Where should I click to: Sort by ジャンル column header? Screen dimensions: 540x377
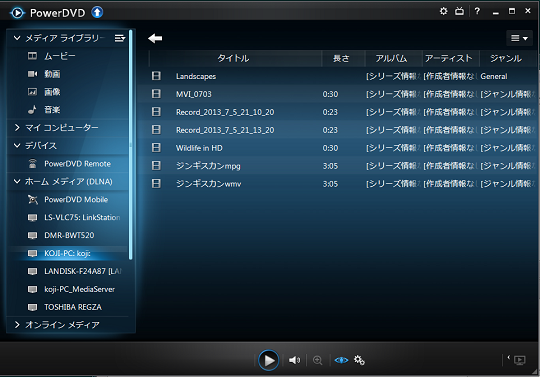point(508,59)
